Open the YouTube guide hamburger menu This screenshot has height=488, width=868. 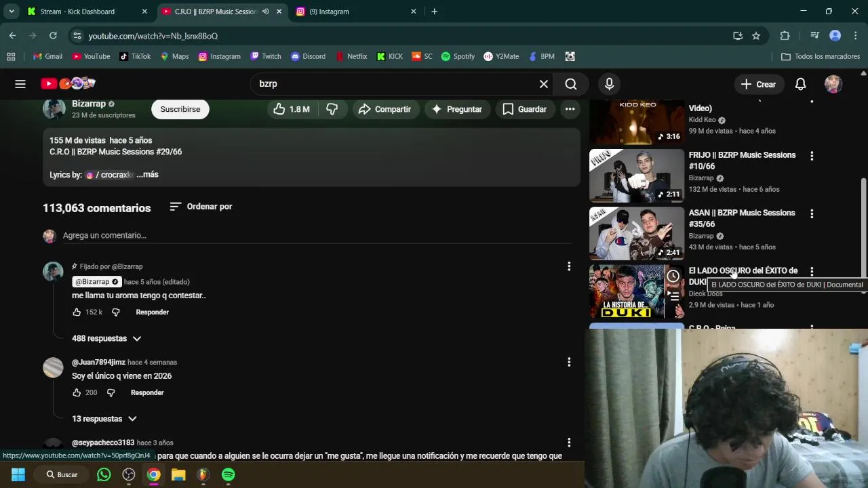[20, 84]
